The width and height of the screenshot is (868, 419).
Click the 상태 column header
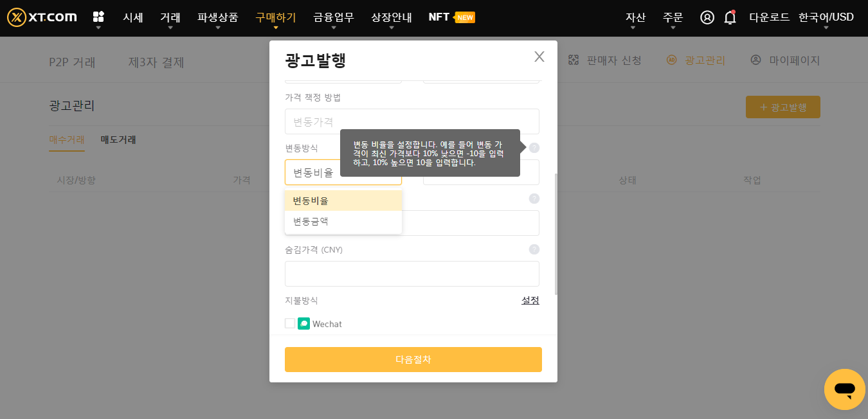click(628, 180)
